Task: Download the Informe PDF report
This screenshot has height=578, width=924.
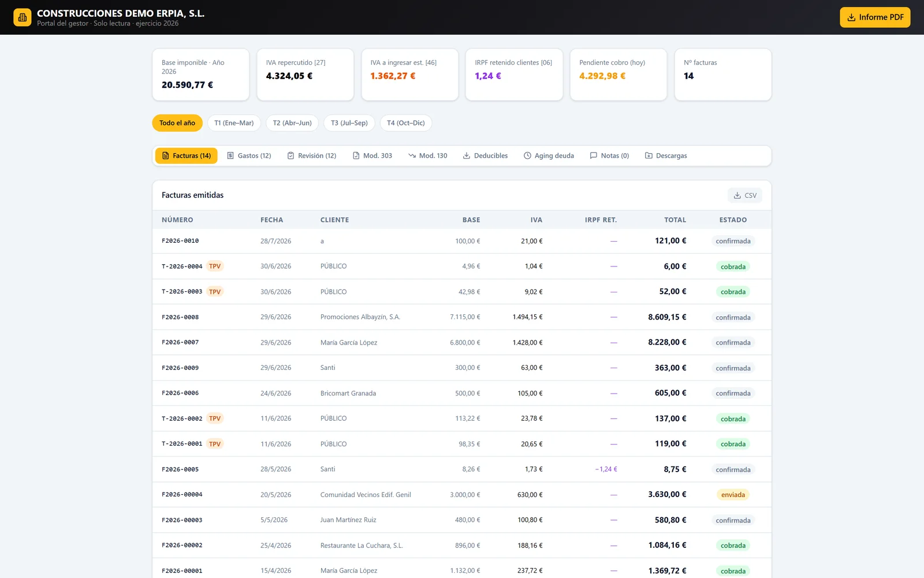Action: (x=875, y=17)
